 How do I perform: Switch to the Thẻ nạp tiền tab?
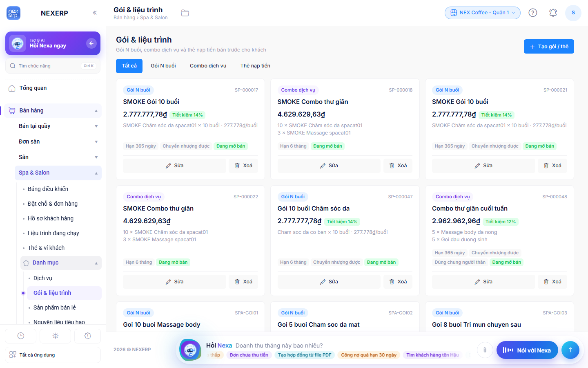coord(255,66)
